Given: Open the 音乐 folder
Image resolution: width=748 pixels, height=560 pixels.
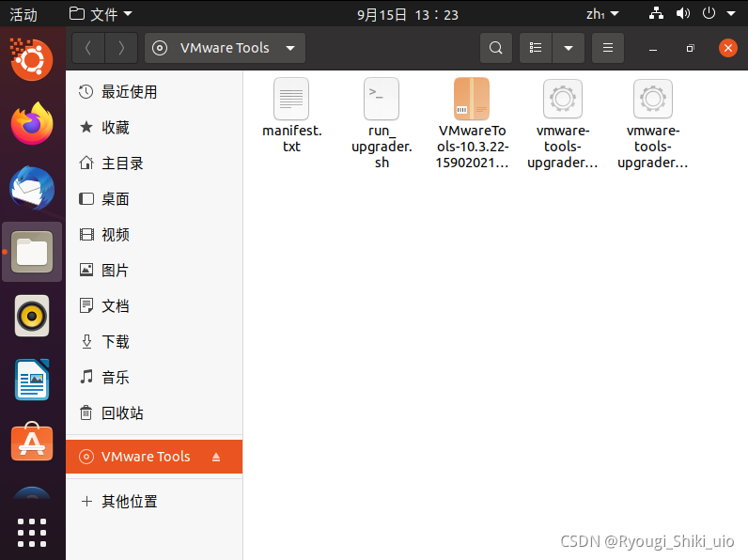Looking at the screenshot, I should (x=154, y=378).
